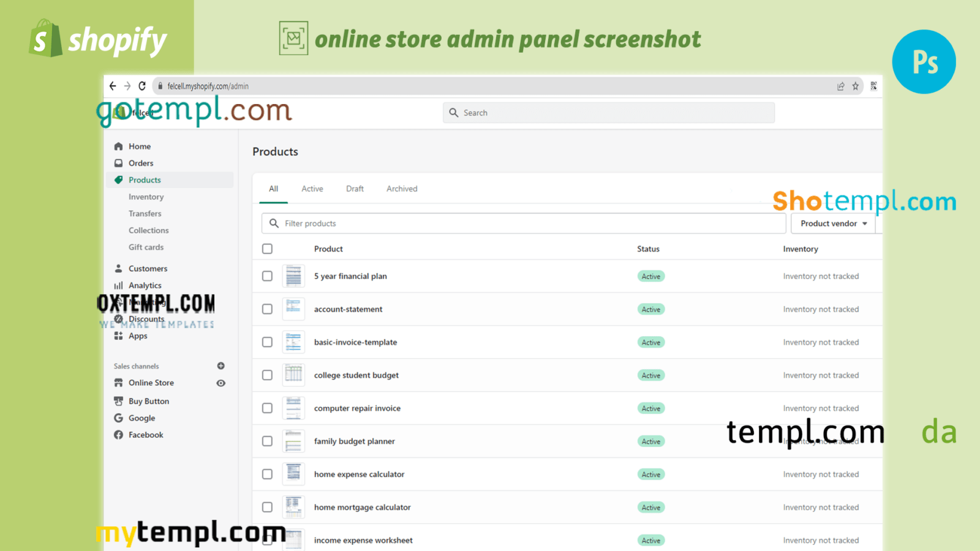Click the Filter products input field
Screen dimensions: 980x551
click(x=527, y=223)
